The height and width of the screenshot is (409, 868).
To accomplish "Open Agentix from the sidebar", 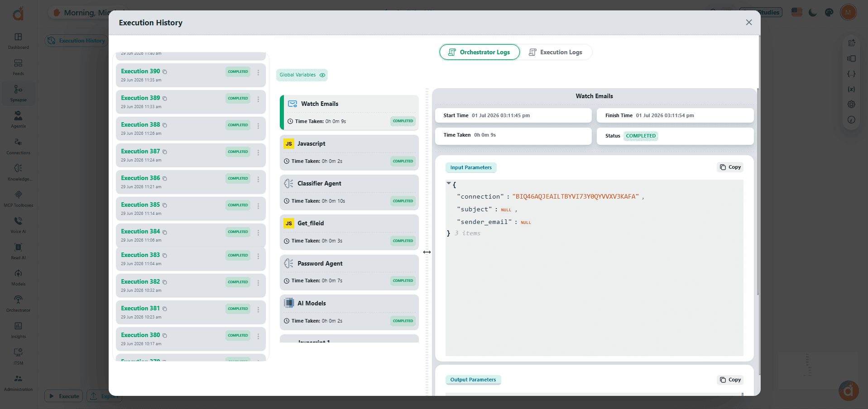I will [18, 119].
